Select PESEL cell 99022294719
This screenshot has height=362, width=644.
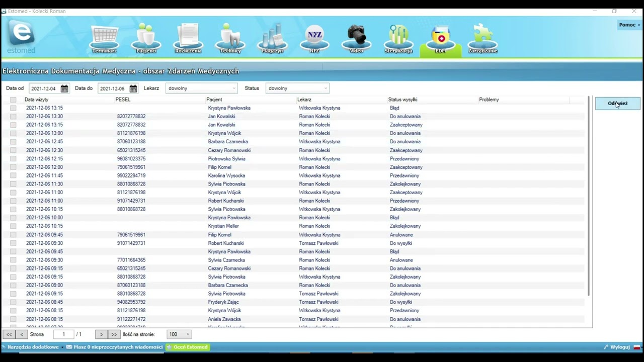(x=131, y=175)
